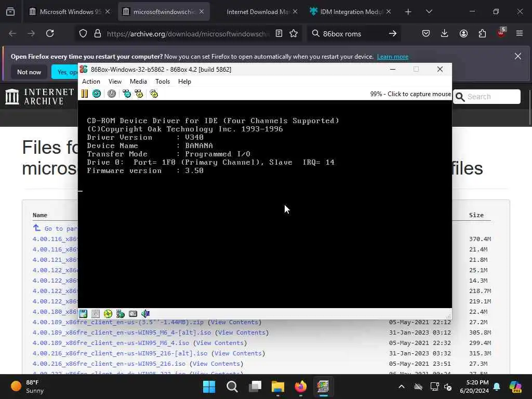Image resolution: width=532 pixels, height=399 pixels.
Task: Hard reset the 86Box machine
Action: click(x=97, y=94)
